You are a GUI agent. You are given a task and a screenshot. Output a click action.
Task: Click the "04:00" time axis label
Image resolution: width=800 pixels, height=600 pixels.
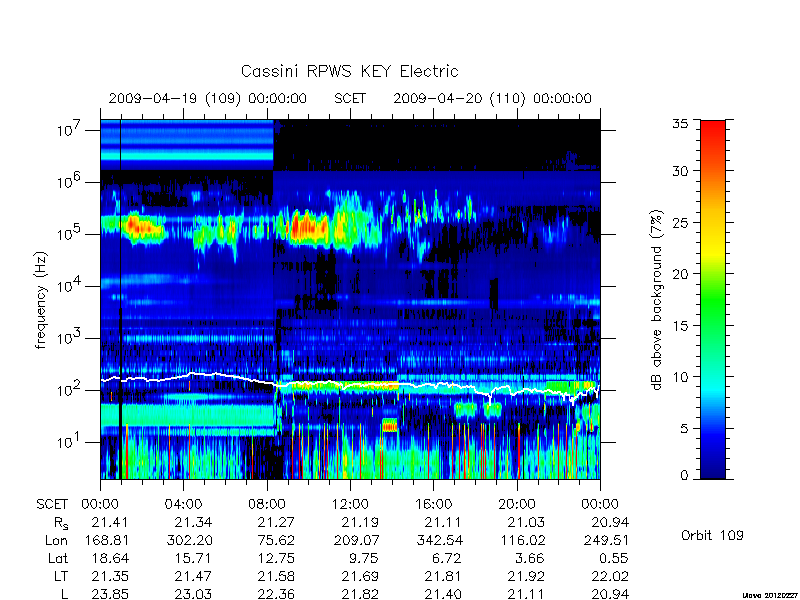click(x=183, y=505)
